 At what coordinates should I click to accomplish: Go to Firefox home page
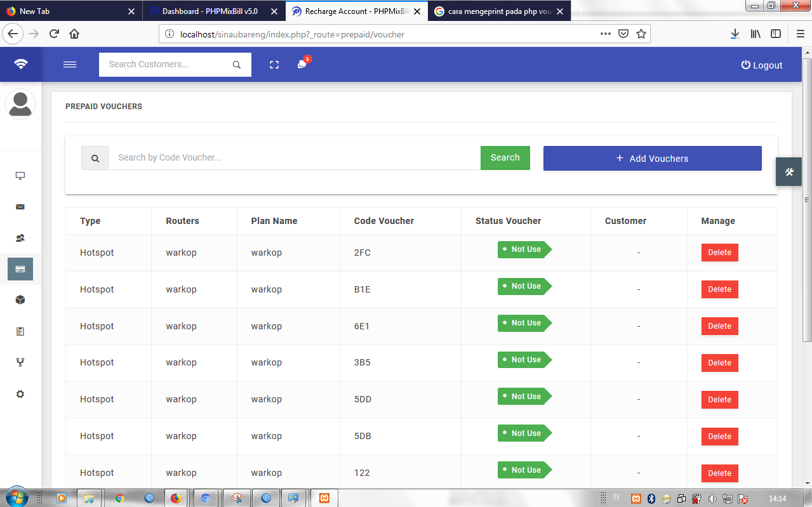click(x=74, y=34)
